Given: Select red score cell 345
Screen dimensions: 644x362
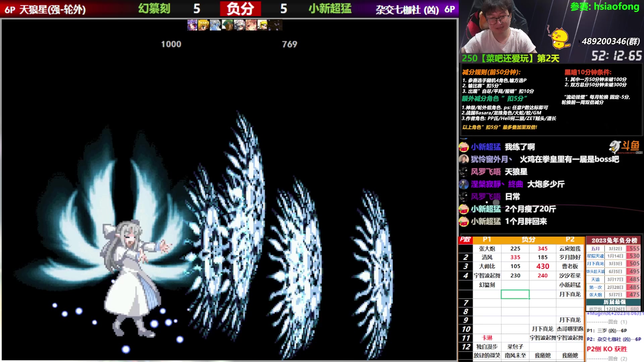Looking at the screenshot, I should (543, 249).
